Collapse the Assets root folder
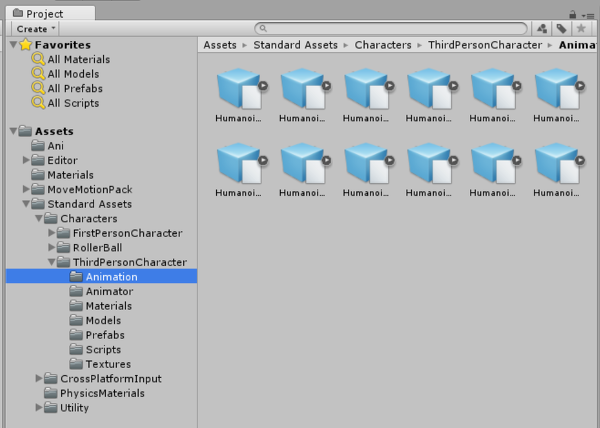Viewport: 600px width, 428px height. coord(13,131)
